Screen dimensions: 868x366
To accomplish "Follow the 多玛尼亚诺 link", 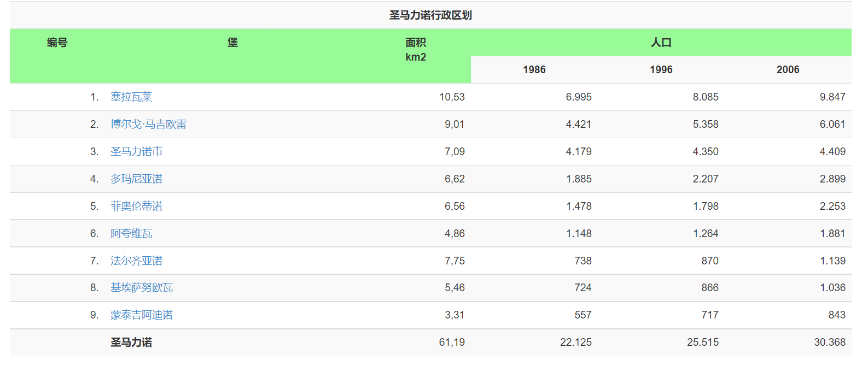I will pyautogui.click(x=136, y=179).
